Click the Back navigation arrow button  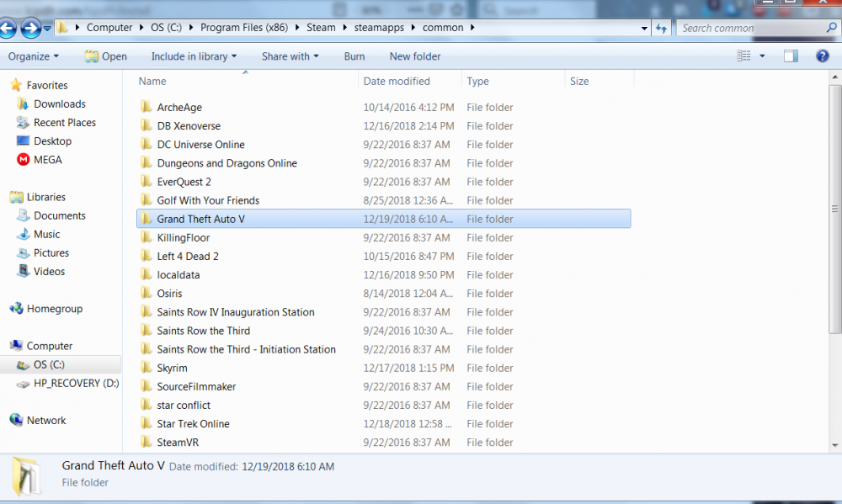pos(8,28)
